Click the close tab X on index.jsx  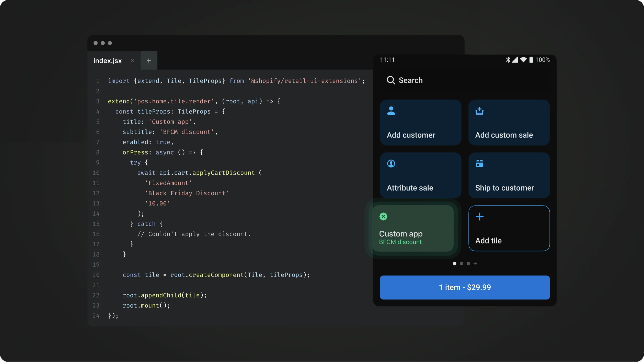click(x=132, y=61)
